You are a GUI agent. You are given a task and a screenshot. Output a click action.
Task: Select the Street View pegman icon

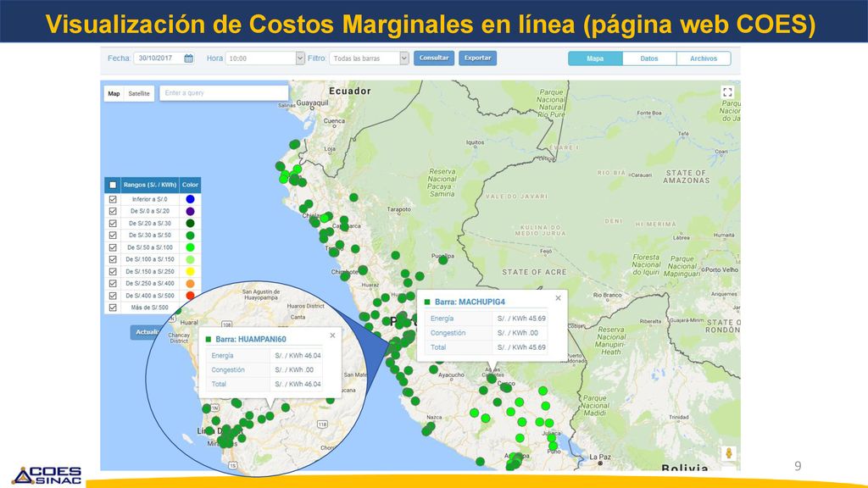coord(729,453)
